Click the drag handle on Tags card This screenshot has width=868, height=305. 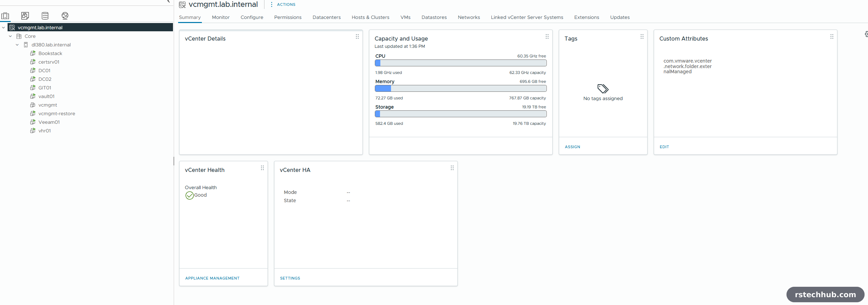coord(642,36)
